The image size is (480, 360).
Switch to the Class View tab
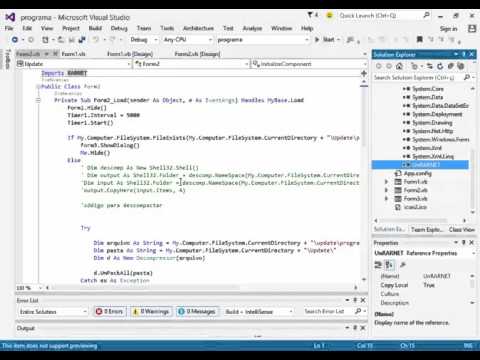tap(462, 229)
